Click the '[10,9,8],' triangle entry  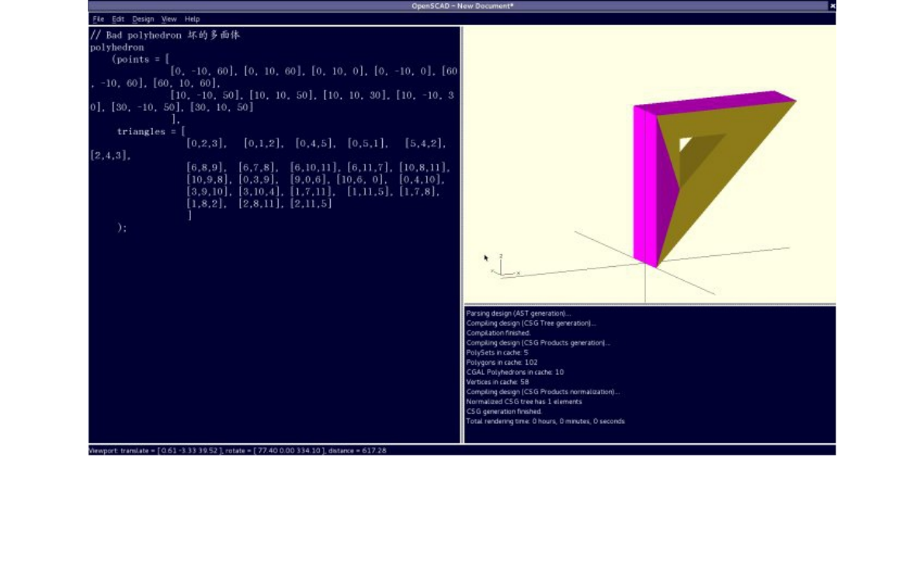209,179
